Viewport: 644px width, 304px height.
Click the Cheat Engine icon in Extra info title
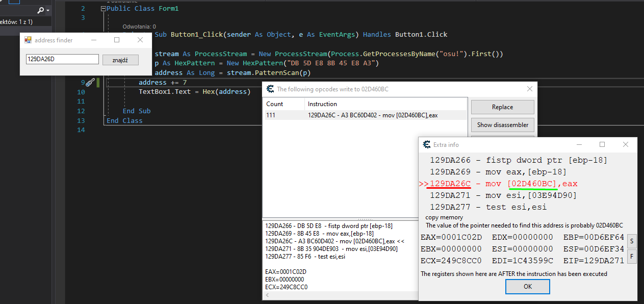(x=427, y=145)
